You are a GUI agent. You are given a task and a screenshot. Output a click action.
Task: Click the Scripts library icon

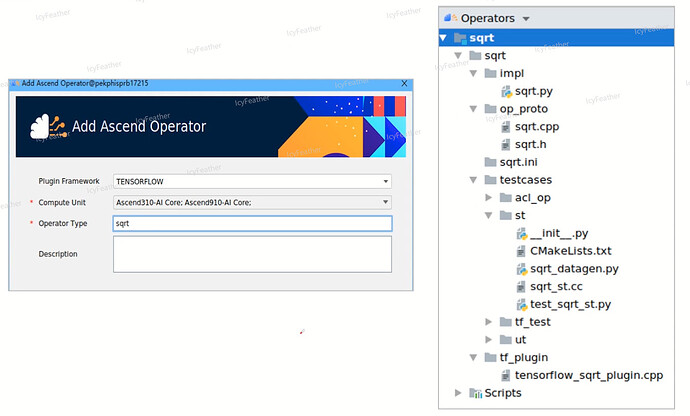pos(476,393)
